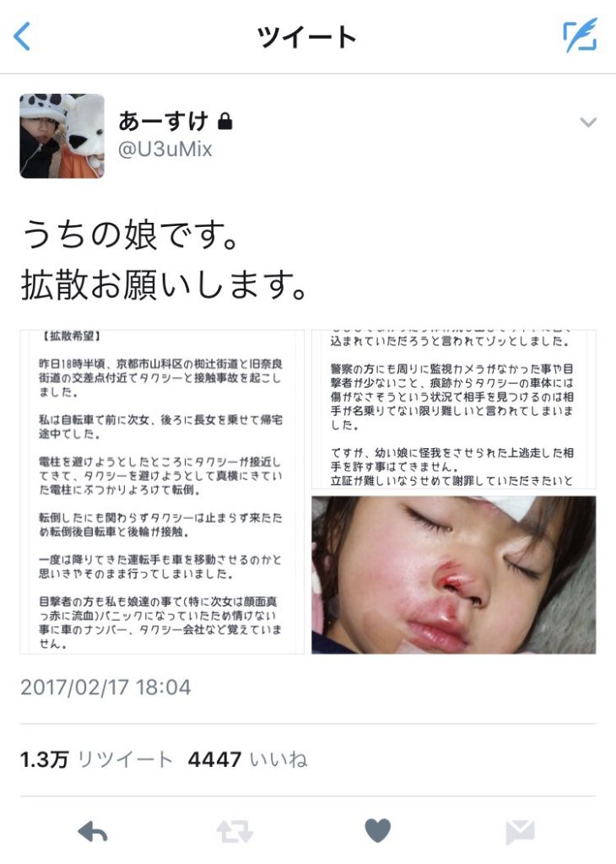Open the compose new tweet icon

(x=581, y=35)
